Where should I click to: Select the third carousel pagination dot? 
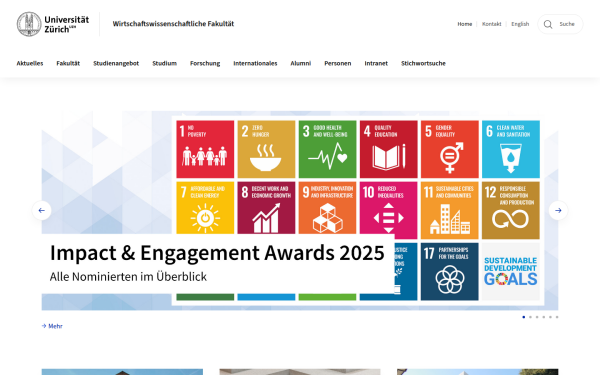click(537, 317)
